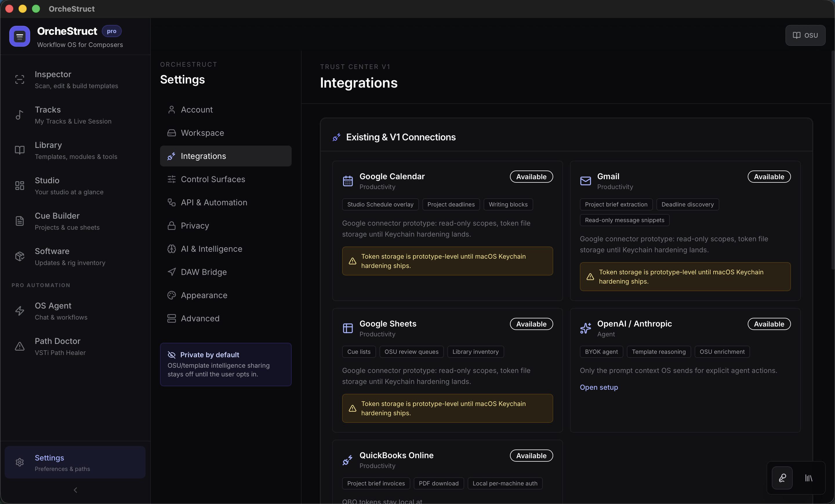Click the Project brief extraction tag
This screenshot has width=835, height=504.
coord(616,204)
